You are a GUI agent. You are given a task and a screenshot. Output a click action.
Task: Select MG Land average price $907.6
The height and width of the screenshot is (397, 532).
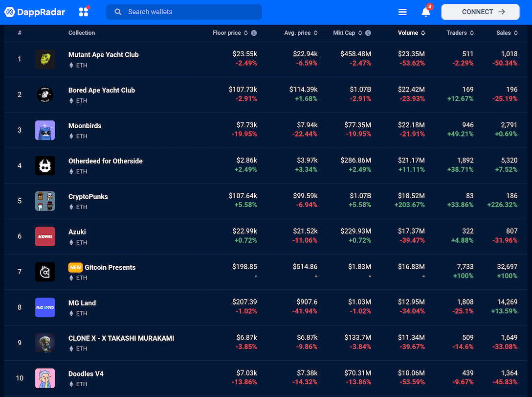pyautogui.click(x=307, y=302)
